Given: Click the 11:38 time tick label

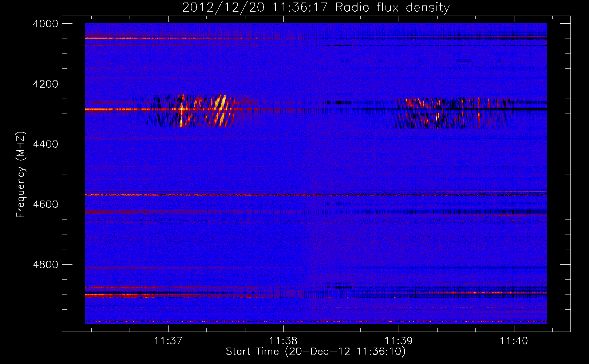Looking at the screenshot, I should click(x=283, y=341).
